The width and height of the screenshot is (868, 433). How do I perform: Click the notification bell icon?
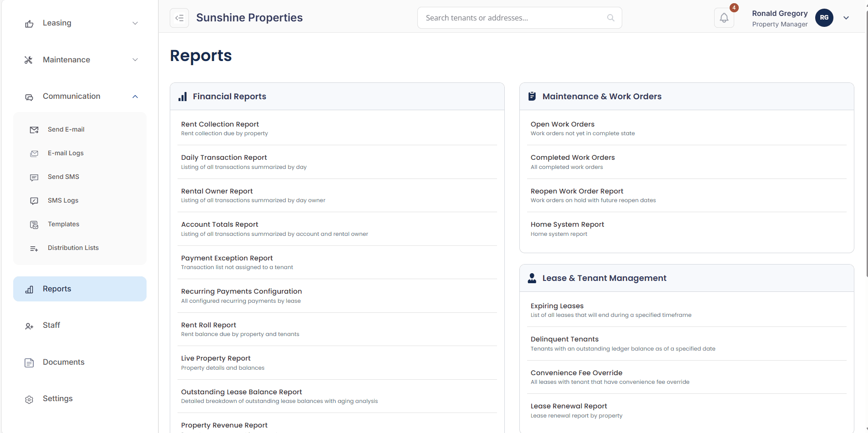pos(724,18)
